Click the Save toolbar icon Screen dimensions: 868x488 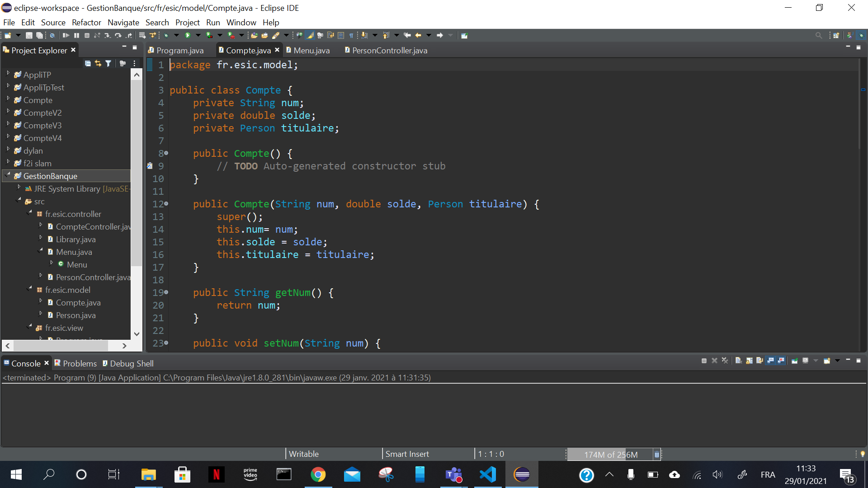[29, 35]
